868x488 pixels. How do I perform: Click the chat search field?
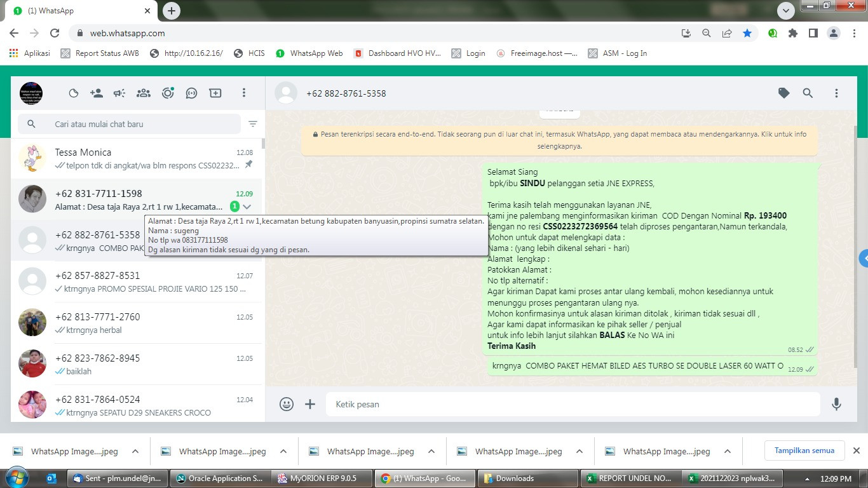(129, 124)
